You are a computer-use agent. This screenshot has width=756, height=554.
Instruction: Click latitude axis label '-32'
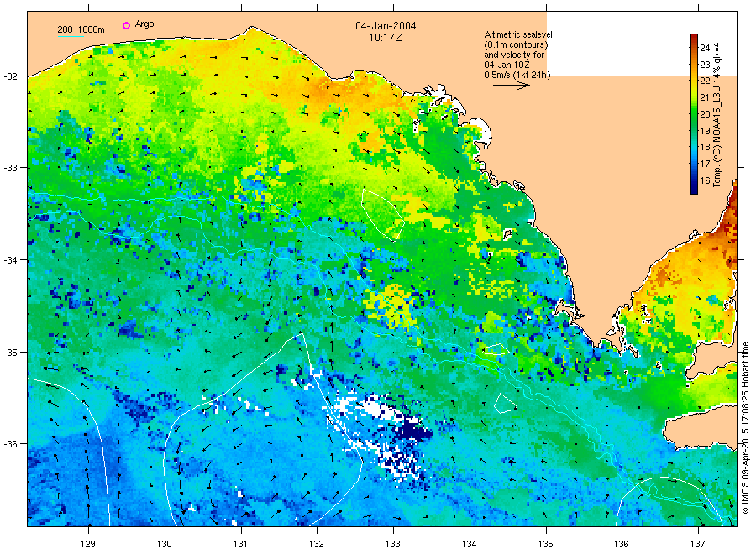coord(10,76)
